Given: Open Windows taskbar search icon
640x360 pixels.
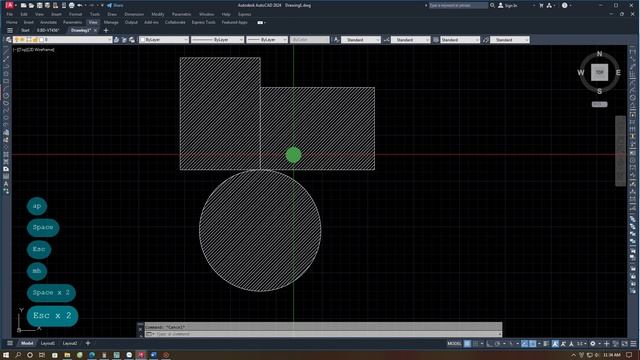Looking at the screenshot, I should pyautogui.click(x=18, y=355).
